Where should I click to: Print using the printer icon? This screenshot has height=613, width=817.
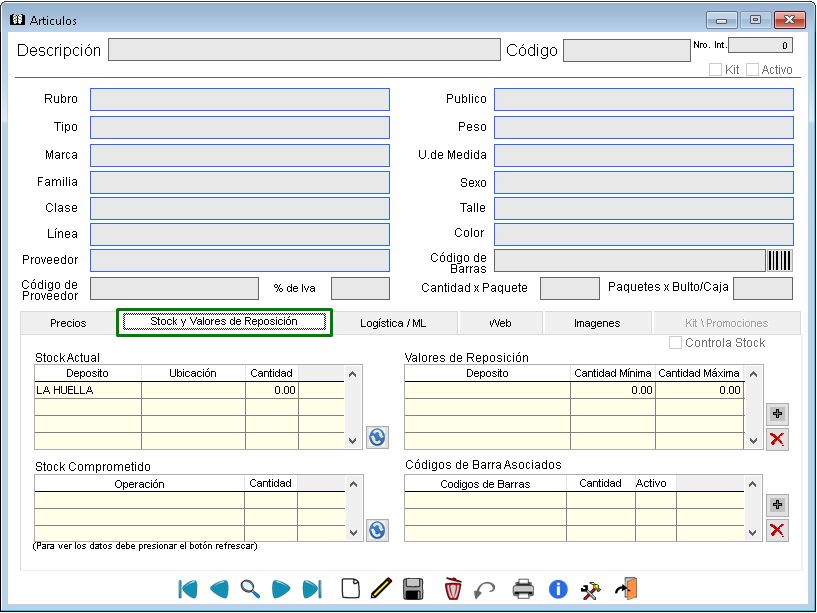[x=523, y=589]
